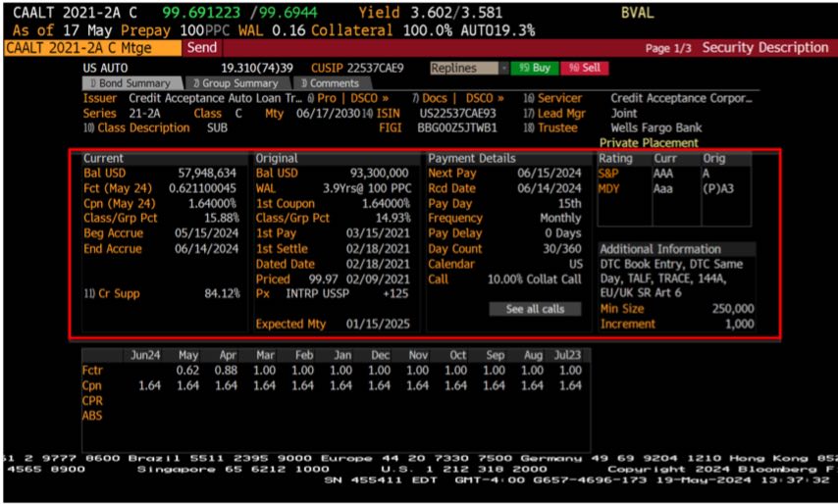
Task: Click Cr Supp value 84.12%
Action: click(223, 293)
